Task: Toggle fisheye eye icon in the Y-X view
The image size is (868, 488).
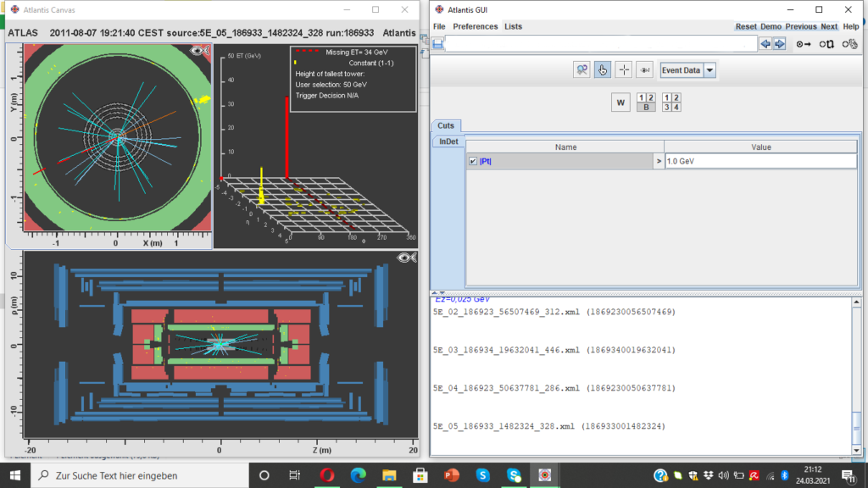Action: 200,52
